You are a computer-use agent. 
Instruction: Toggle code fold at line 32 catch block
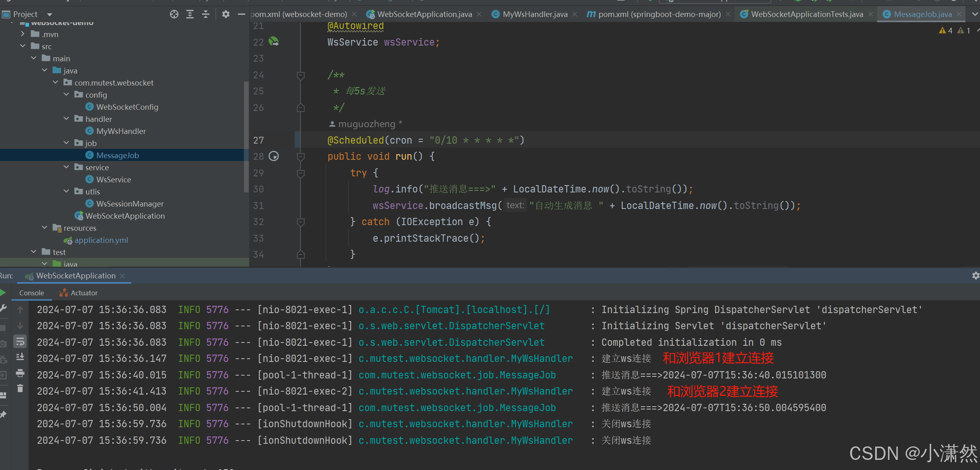tap(300, 222)
